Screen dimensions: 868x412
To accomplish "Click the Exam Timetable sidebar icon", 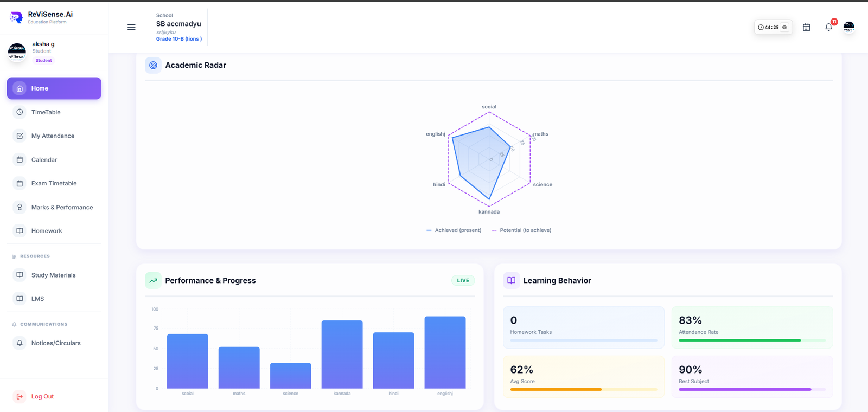I will [x=20, y=183].
